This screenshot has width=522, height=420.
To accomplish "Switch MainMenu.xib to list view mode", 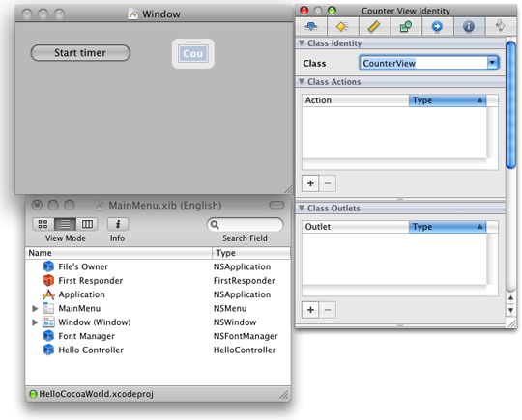I will click(65, 224).
